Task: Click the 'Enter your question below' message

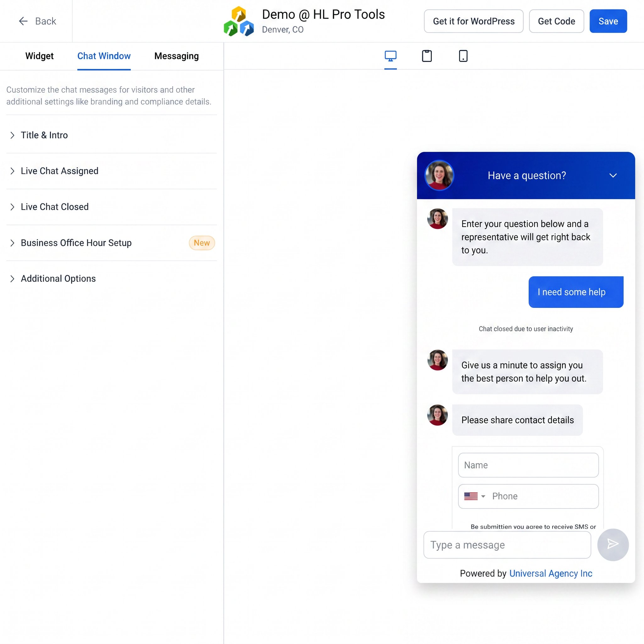Action: tap(527, 237)
